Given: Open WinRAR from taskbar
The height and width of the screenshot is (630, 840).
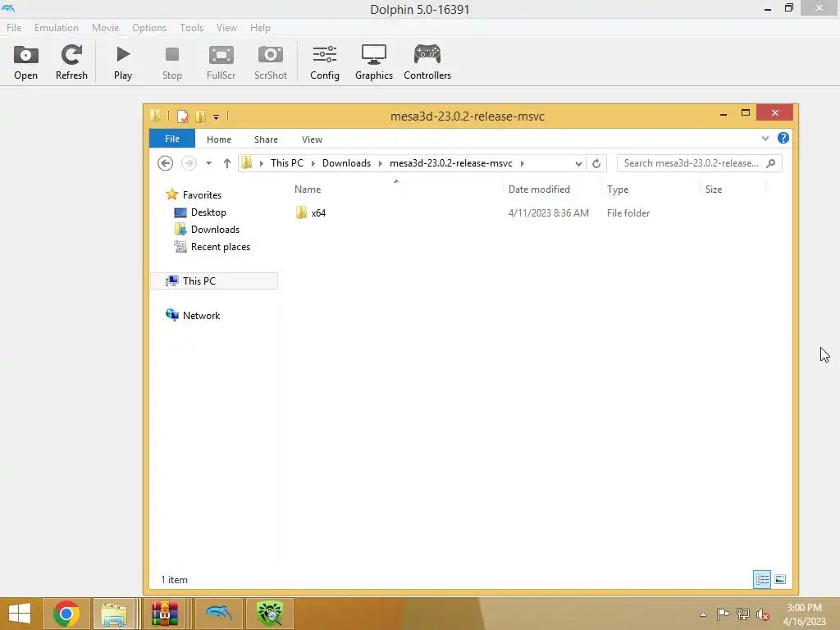Looking at the screenshot, I should coord(164,614).
